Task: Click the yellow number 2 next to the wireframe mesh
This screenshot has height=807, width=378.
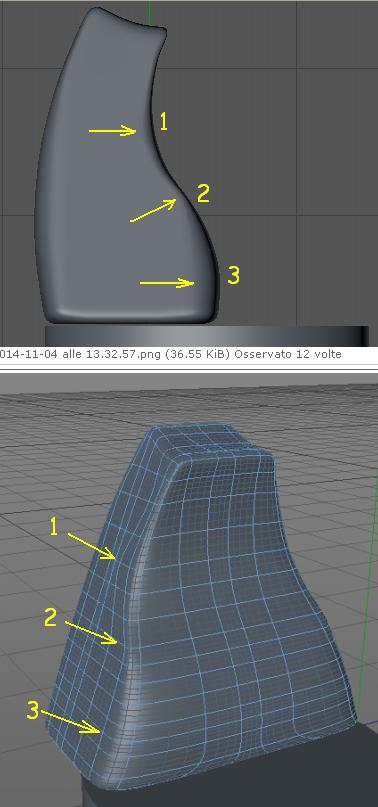Action: pyautogui.click(x=50, y=618)
